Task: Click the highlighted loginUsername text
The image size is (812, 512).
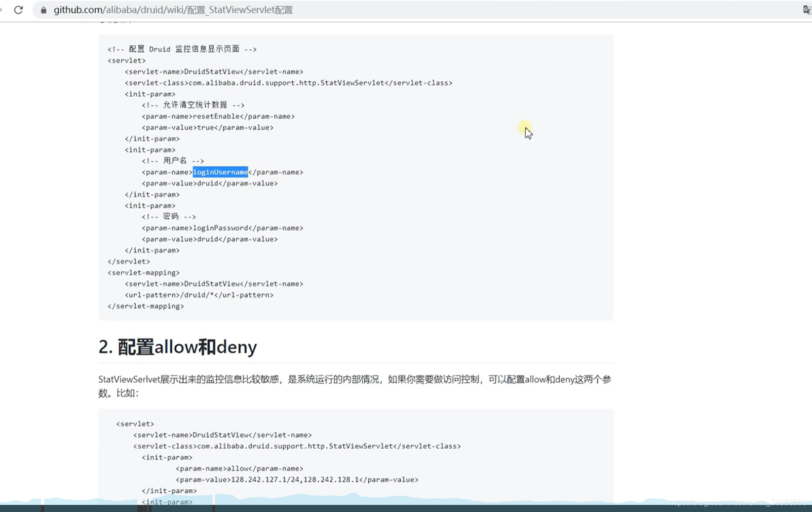Action: pos(220,172)
